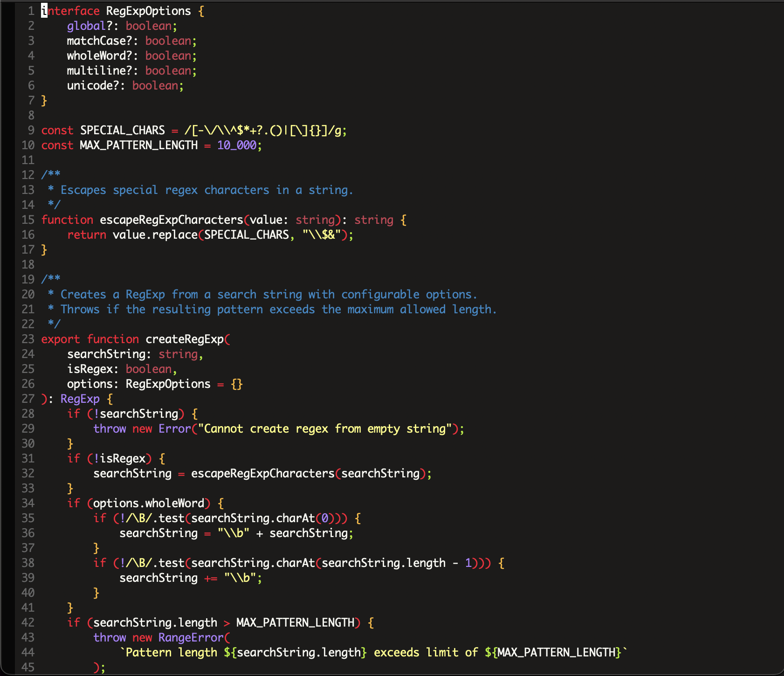
Task: Click the number '10_000' on line 10
Action: (237, 145)
